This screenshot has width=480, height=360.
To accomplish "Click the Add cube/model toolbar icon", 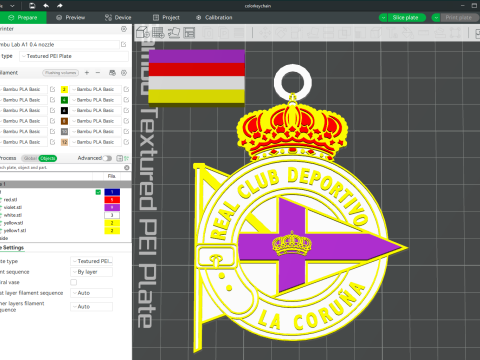I will (x=143, y=32).
